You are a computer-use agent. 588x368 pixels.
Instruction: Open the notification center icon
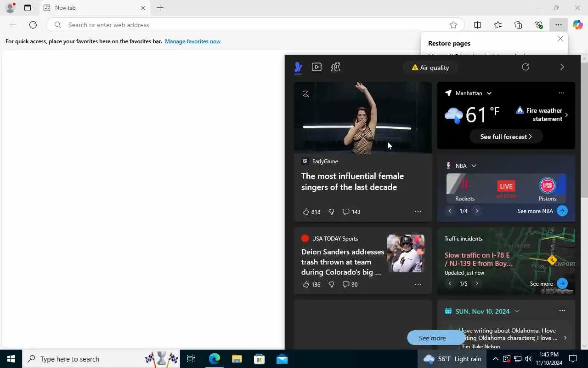[573, 359]
